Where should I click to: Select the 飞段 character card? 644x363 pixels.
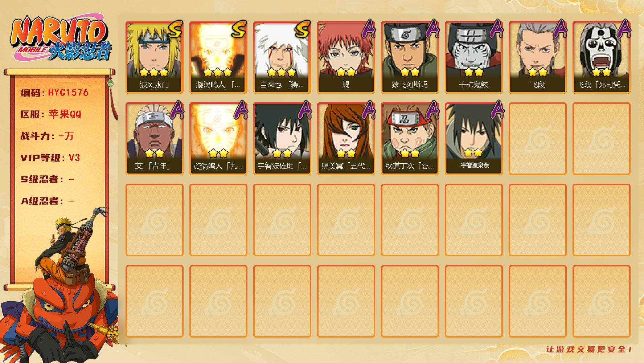tap(537, 57)
